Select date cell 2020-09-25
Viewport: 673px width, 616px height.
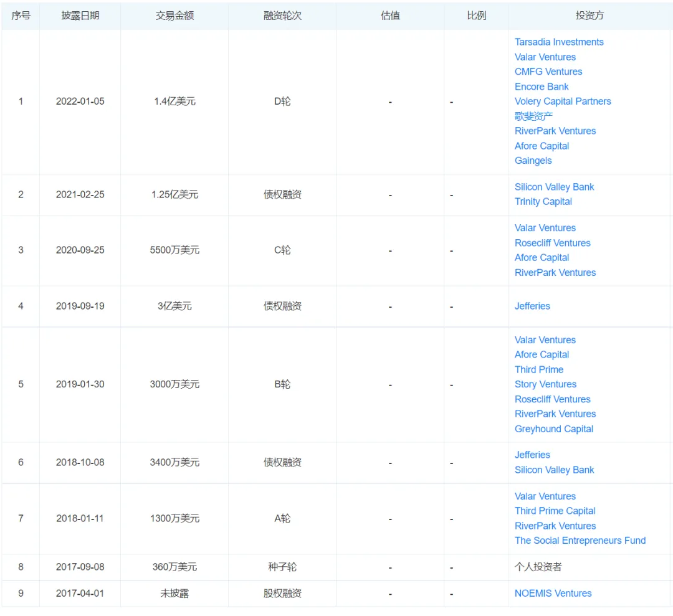[x=80, y=250]
